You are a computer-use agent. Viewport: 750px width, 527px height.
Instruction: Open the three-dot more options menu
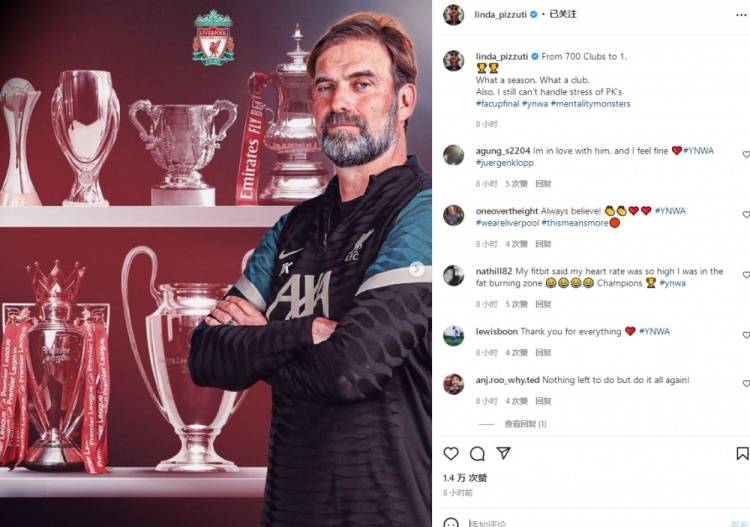[x=741, y=15]
